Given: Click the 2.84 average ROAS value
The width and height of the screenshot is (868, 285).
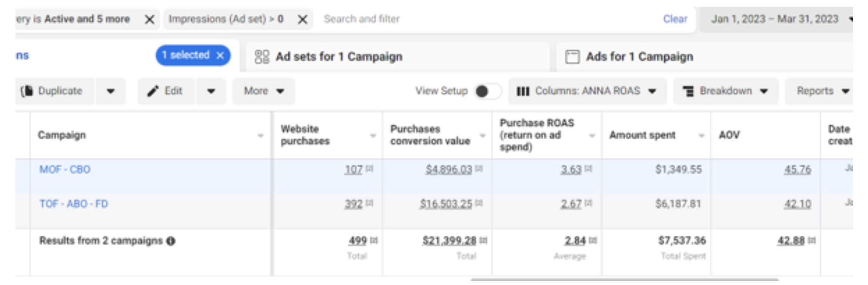Looking at the screenshot, I should 575,241.
